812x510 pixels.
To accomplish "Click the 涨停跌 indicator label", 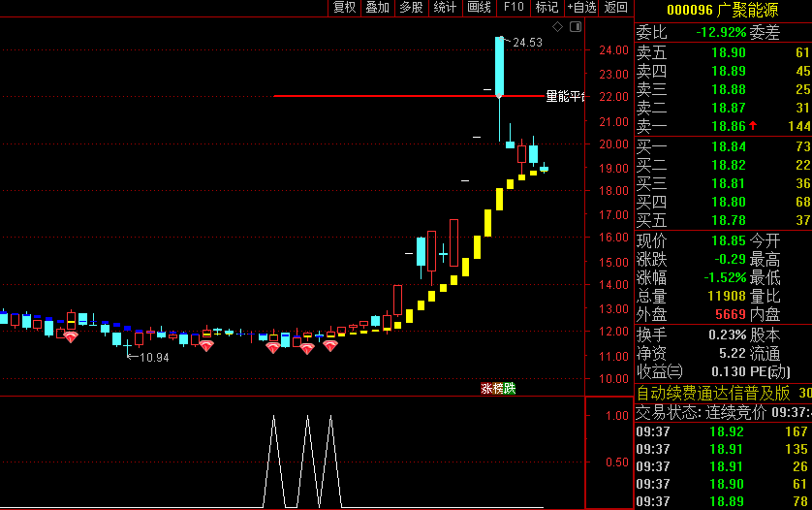I will point(498,388).
